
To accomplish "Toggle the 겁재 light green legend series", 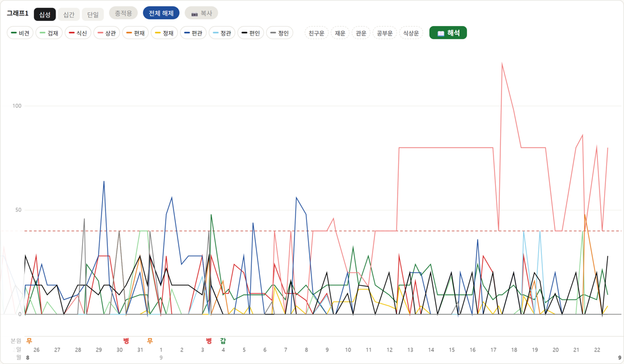I will (49, 33).
